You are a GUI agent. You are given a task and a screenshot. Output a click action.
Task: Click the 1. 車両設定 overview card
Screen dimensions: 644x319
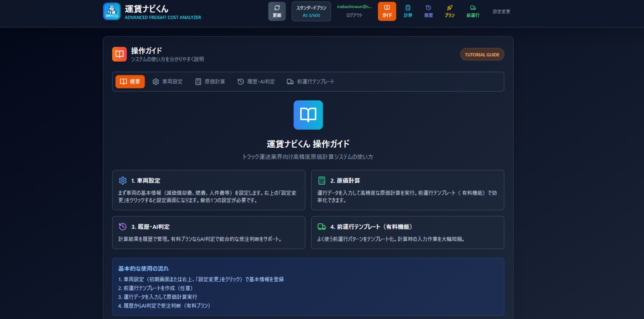(x=208, y=190)
